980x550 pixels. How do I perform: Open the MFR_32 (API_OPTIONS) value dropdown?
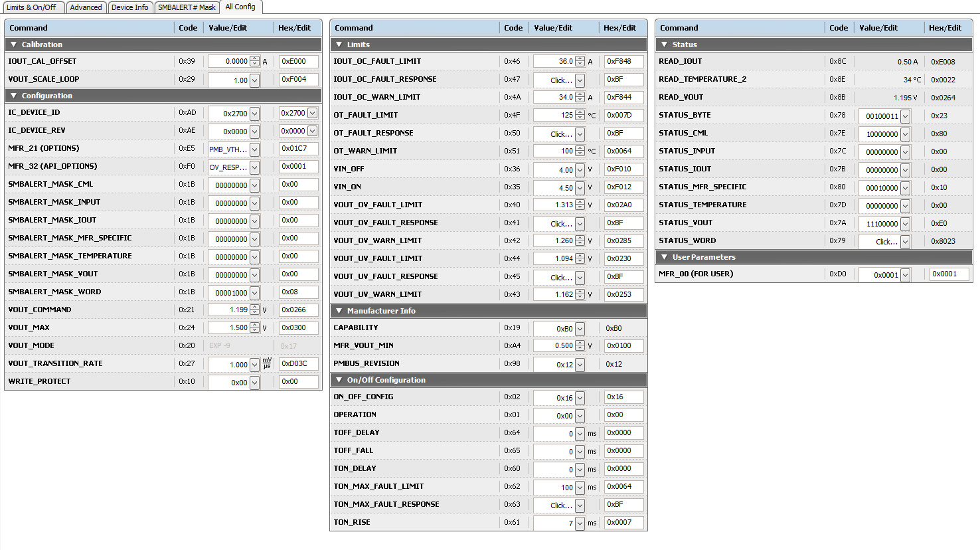254,167
